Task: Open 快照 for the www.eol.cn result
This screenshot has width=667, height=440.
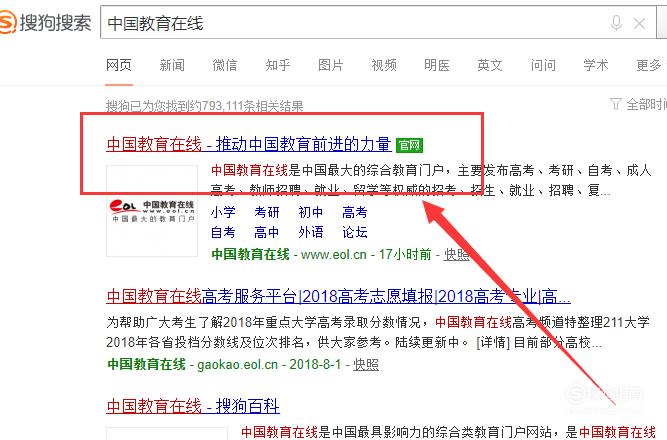Action: coord(456,254)
